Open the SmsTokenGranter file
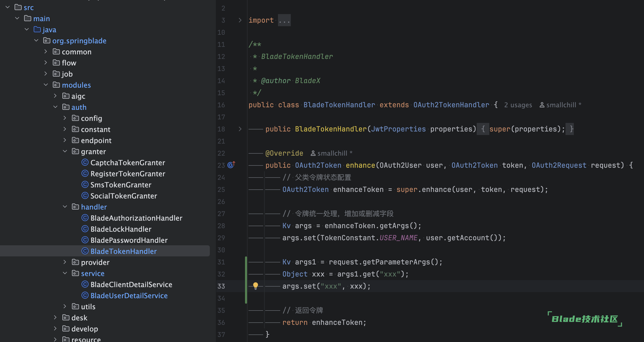644x342 pixels. 121,185
